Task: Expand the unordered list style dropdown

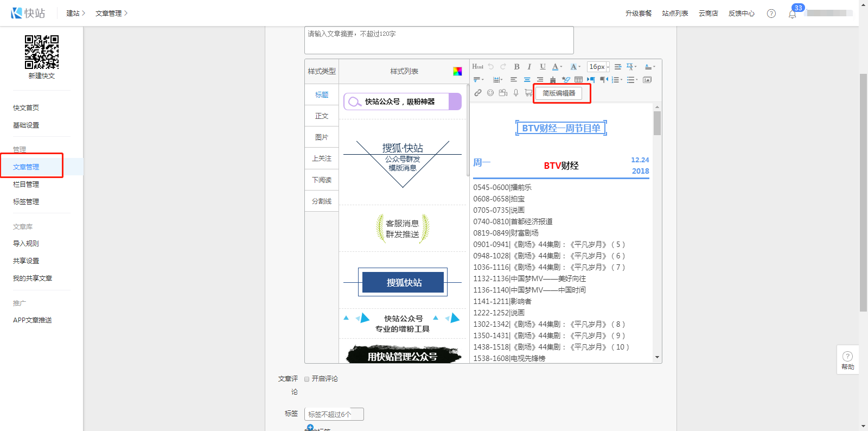Action: click(637, 80)
